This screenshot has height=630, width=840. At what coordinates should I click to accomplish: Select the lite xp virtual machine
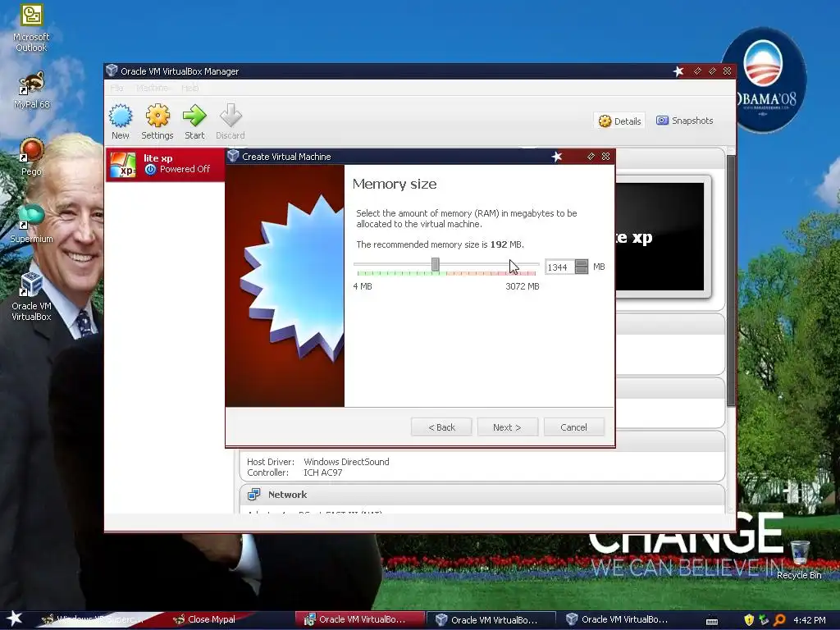click(x=165, y=164)
